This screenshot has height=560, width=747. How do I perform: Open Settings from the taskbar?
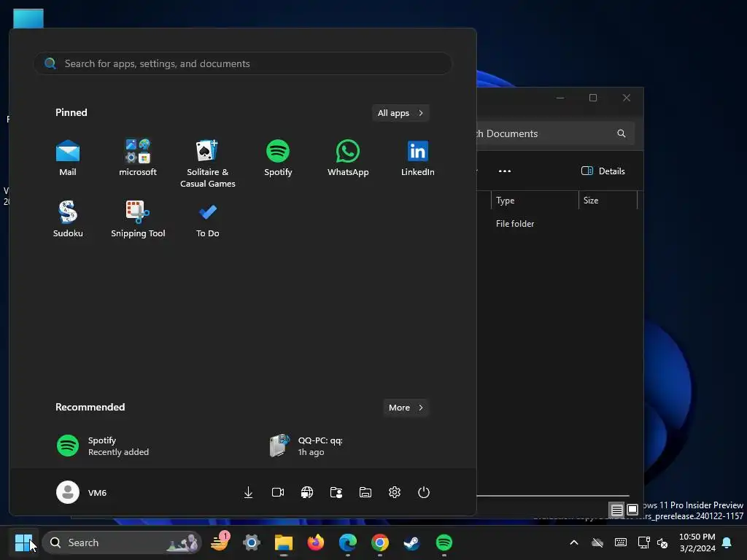pyautogui.click(x=252, y=542)
